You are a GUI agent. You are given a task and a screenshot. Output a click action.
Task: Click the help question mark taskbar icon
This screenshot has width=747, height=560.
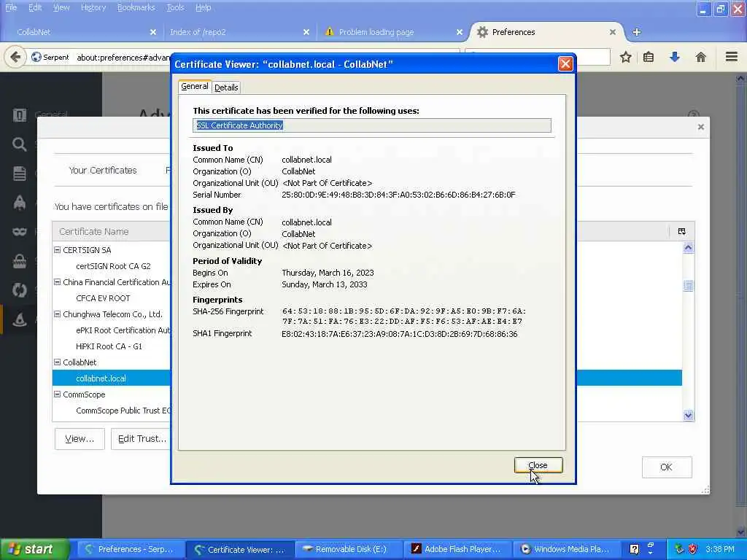click(634, 549)
